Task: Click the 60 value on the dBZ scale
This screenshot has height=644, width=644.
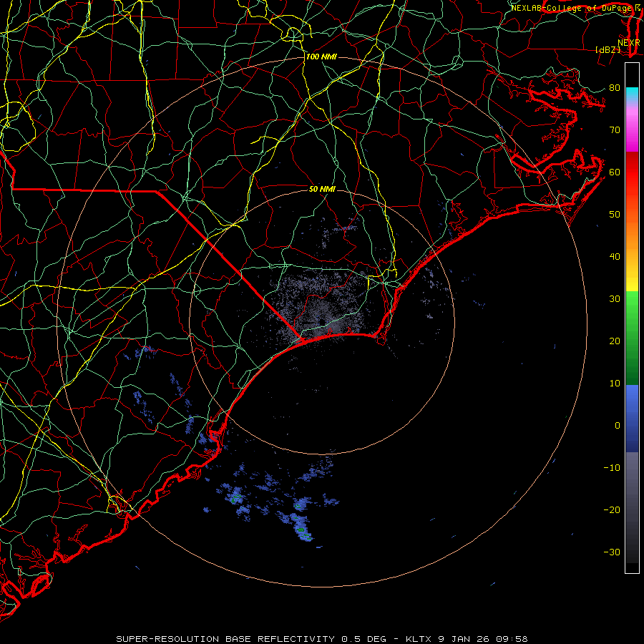Action: (x=615, y=172)
